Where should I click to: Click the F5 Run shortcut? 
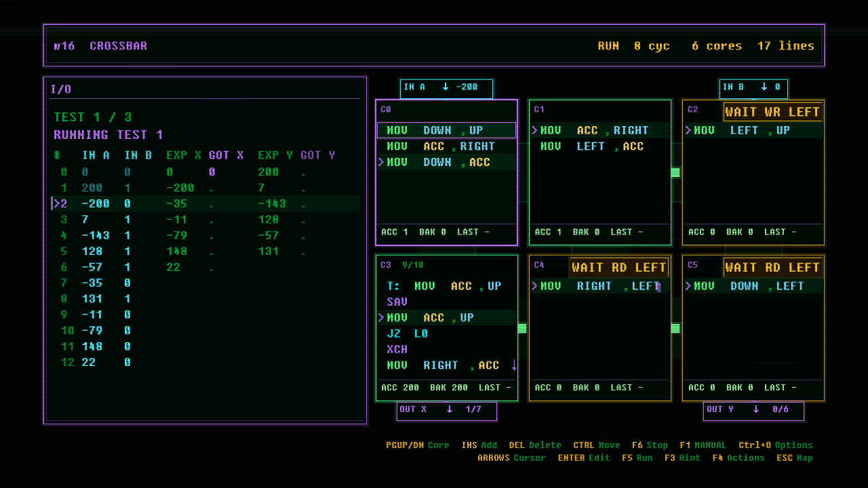tap(637, 457)
